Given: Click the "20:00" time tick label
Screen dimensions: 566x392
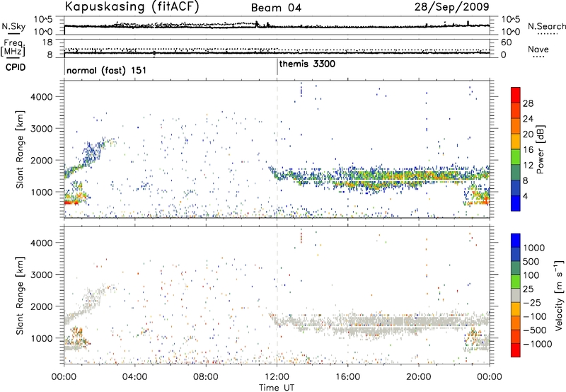Looking at the screenshot, I should [419, 377].
